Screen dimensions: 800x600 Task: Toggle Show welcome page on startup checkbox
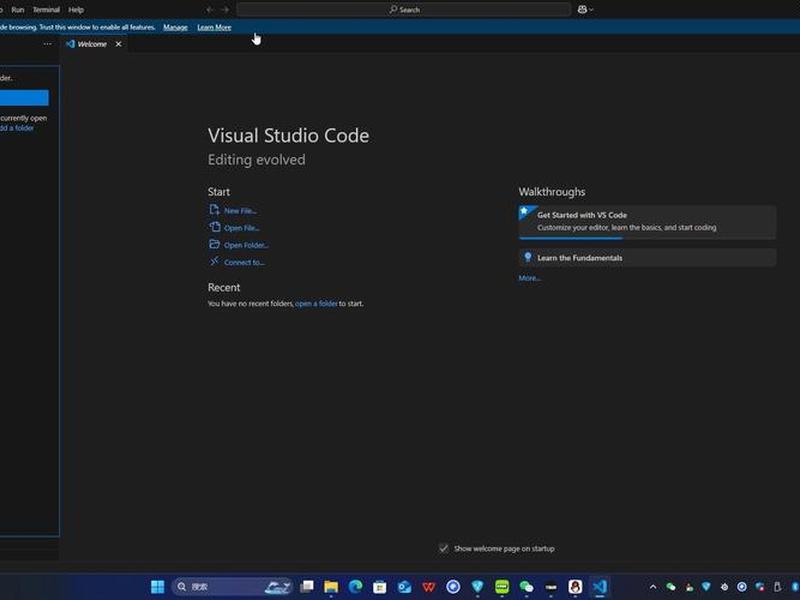[443, 548]
